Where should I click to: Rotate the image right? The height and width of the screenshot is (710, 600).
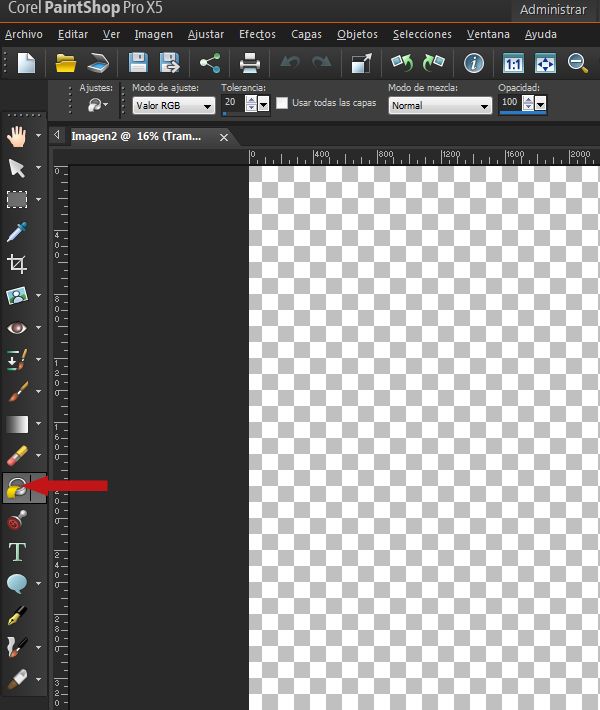pyautogui.click(x=433, y=63)
